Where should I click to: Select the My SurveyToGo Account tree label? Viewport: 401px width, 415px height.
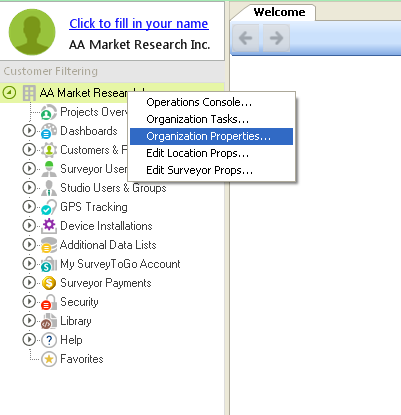(120, 264)
